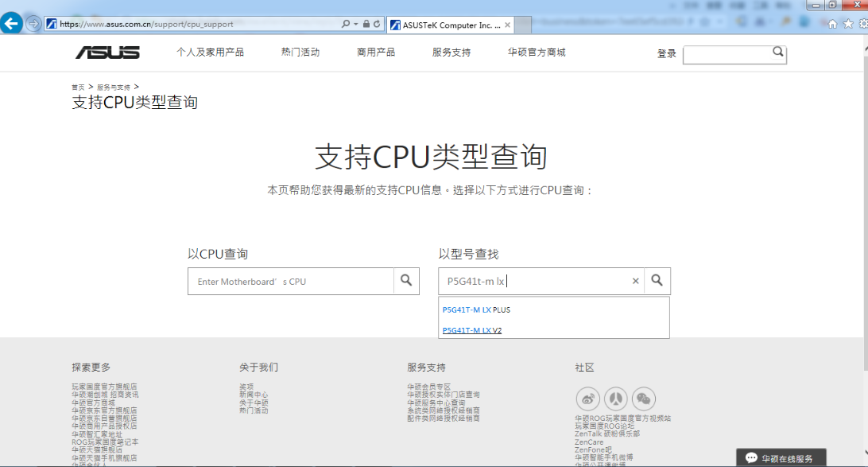
Task: Click the address bar search magnifier
Action: click(346, 24)
